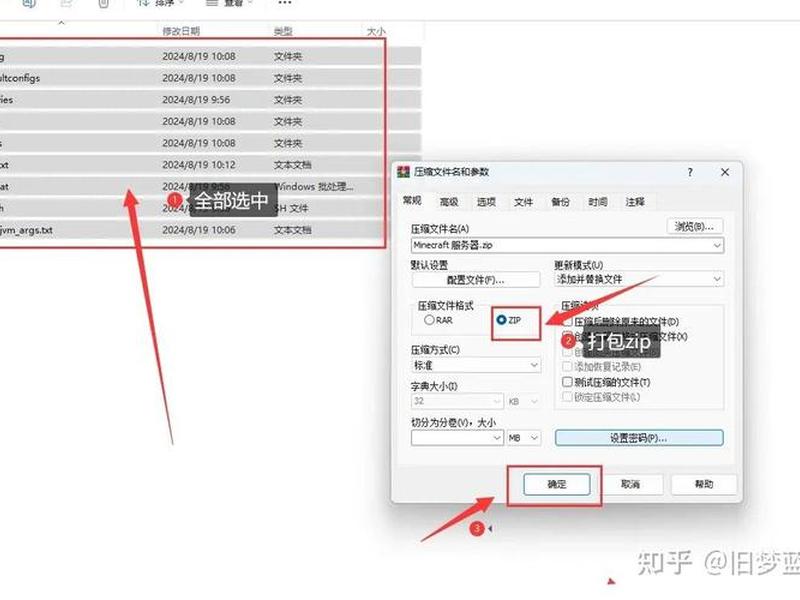
Task: Select the ZIP archive format
Action: coord(509,320)
